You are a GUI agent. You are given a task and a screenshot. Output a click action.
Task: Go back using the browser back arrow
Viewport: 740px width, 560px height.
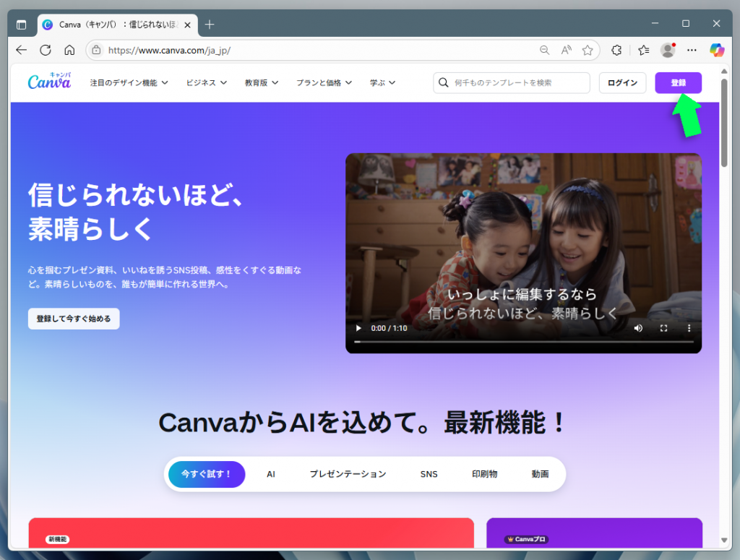pos(20,50)
